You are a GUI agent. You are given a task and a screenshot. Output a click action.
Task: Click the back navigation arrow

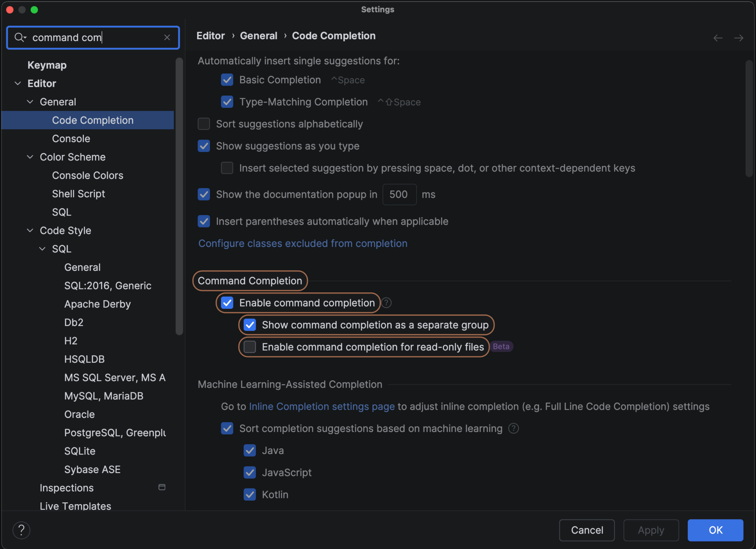point(717,38)
